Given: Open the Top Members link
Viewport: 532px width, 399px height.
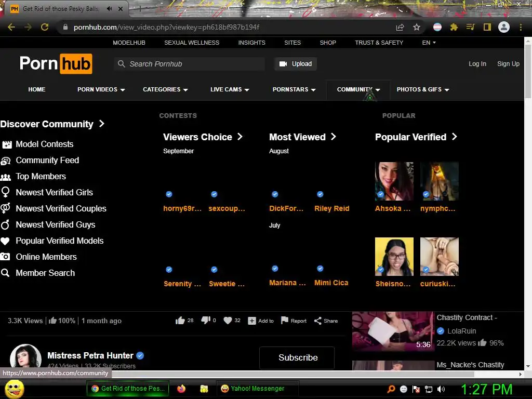Looking at the screenshot, I should [x=41, y=177].
